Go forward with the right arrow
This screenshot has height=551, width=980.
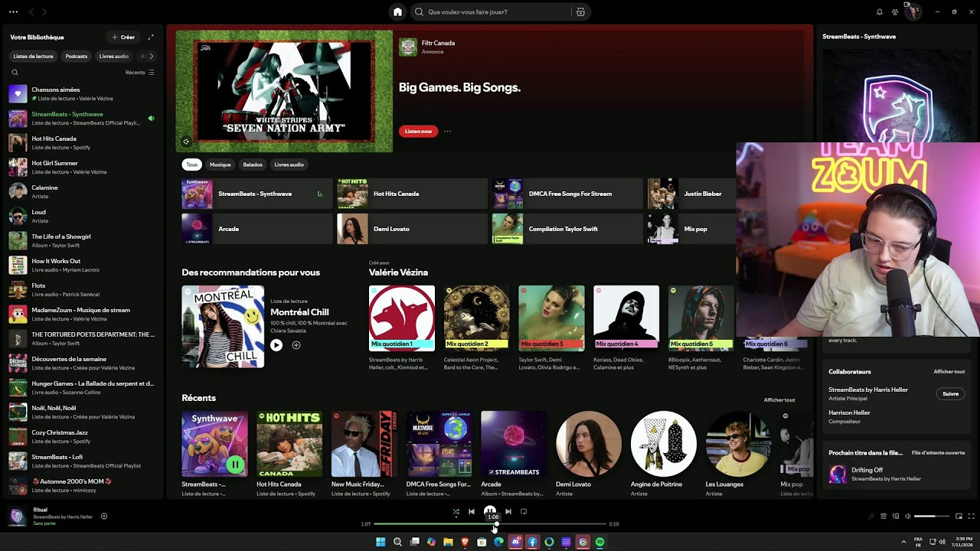click(x=44, y=11)
